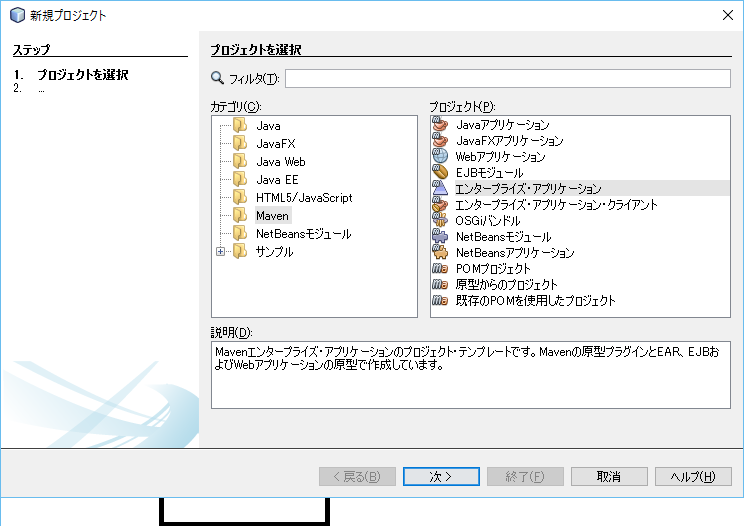Click the サンプル folder icon
The image size is (744, 526).
click(x=240, y=251)
